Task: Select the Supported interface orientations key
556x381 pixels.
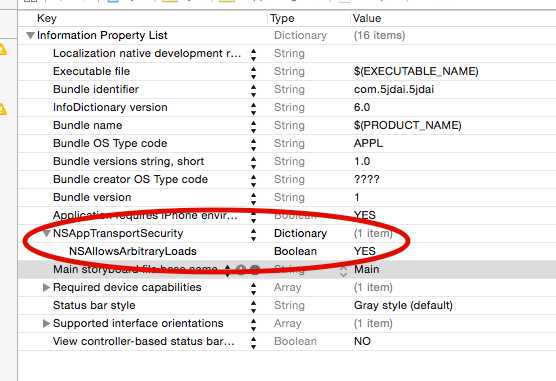Action: pos(138,323)
